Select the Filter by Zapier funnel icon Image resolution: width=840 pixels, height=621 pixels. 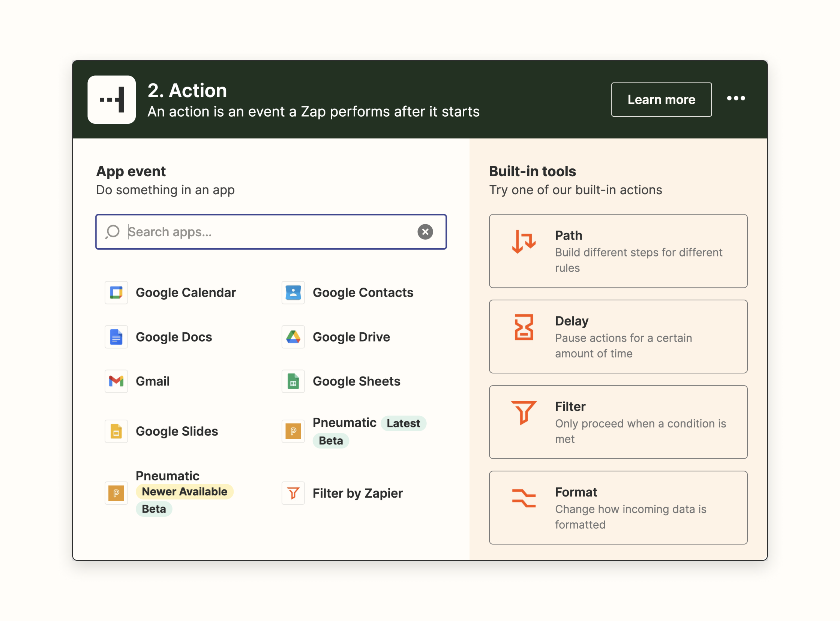293,493
